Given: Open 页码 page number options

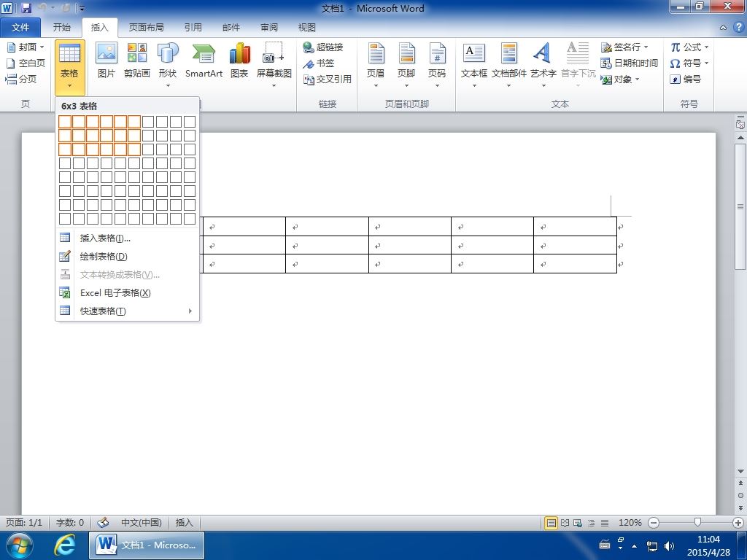Looking at the screenshot, I should click(437, 64).
